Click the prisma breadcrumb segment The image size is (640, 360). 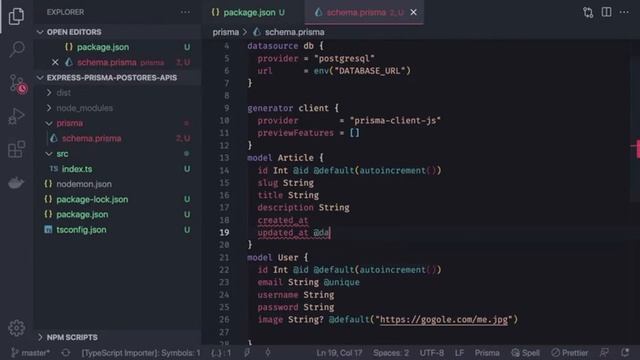tap(225, 32)
